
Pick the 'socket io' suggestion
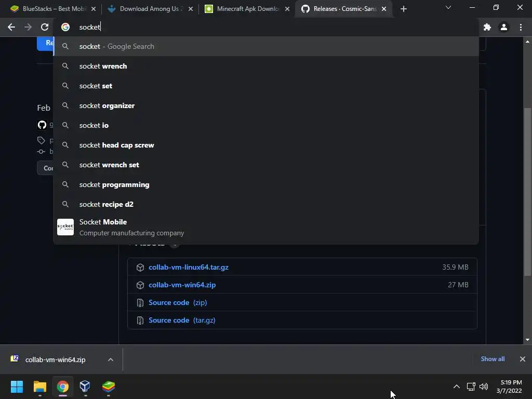[266, 125]
